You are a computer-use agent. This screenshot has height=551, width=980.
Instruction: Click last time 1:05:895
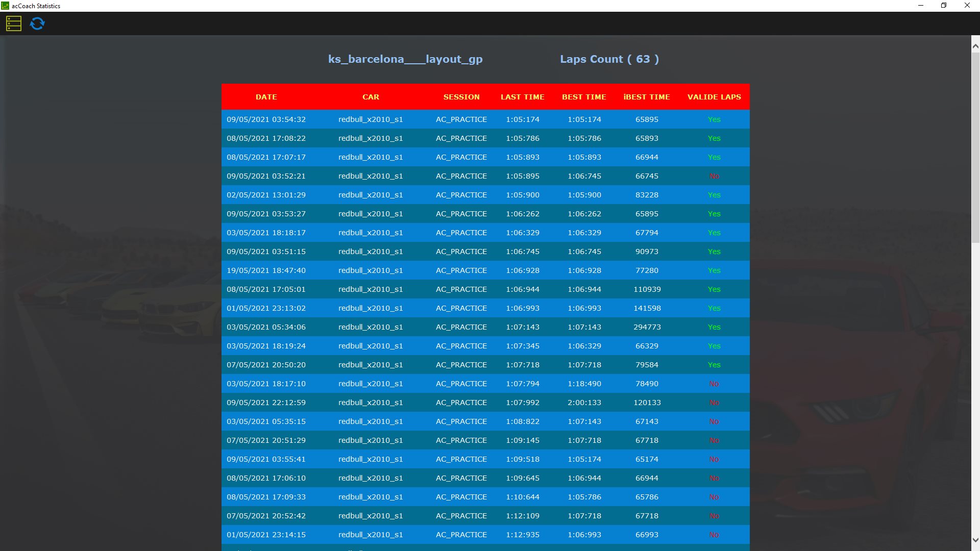523,176
